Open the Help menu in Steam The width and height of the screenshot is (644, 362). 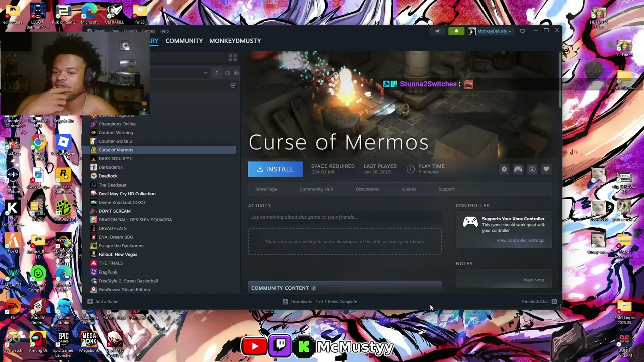click(164, 31)
